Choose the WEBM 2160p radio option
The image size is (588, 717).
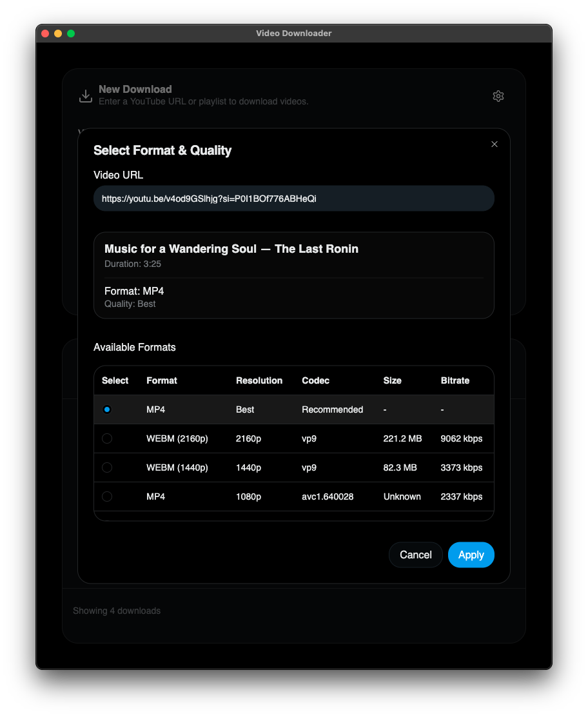click(x=107, y=438)
